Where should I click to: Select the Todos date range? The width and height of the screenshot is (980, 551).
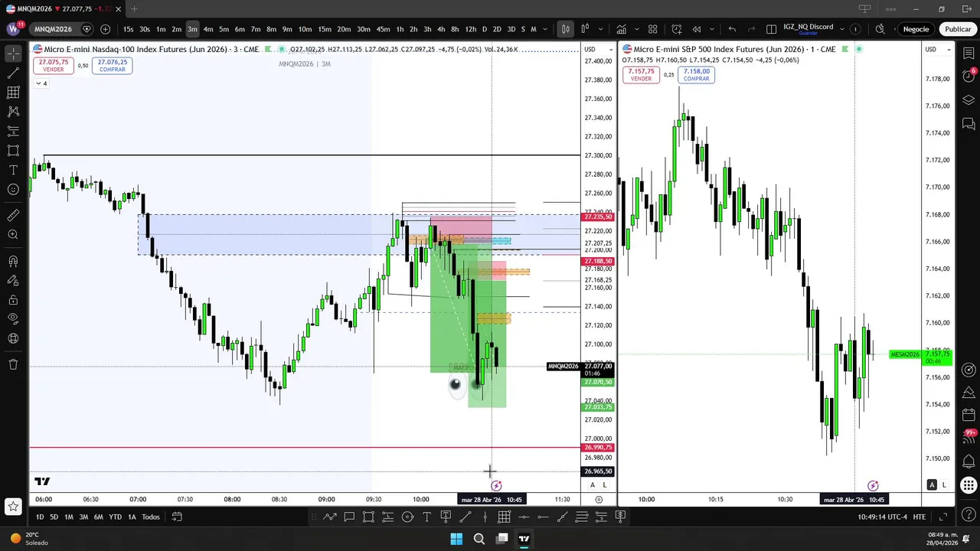click(151, 517)
